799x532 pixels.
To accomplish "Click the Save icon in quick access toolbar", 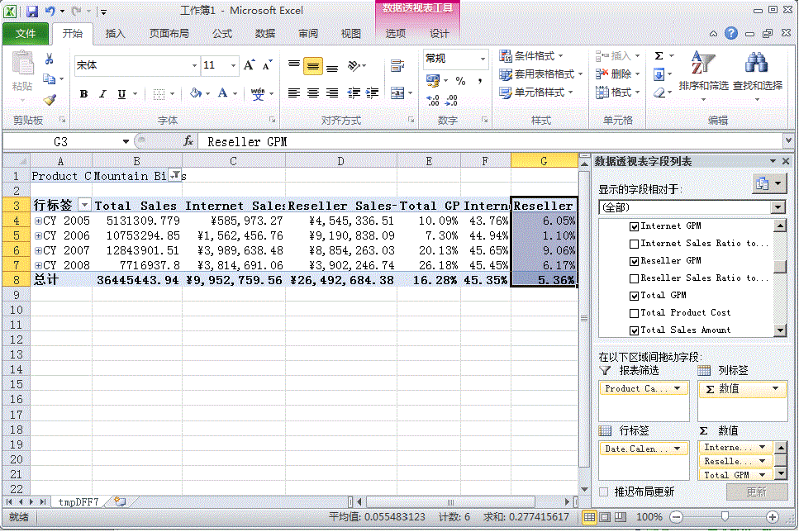I will click(32, 12).
